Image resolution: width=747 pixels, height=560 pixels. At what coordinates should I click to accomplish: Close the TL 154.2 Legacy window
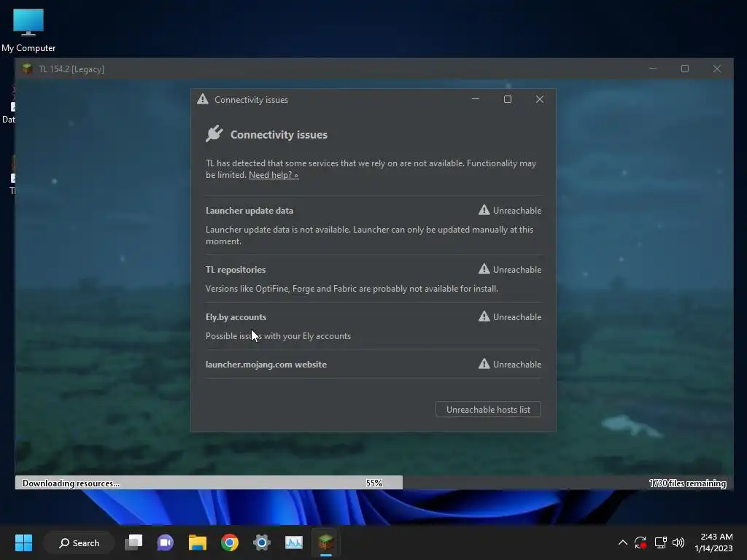[716, 69]
